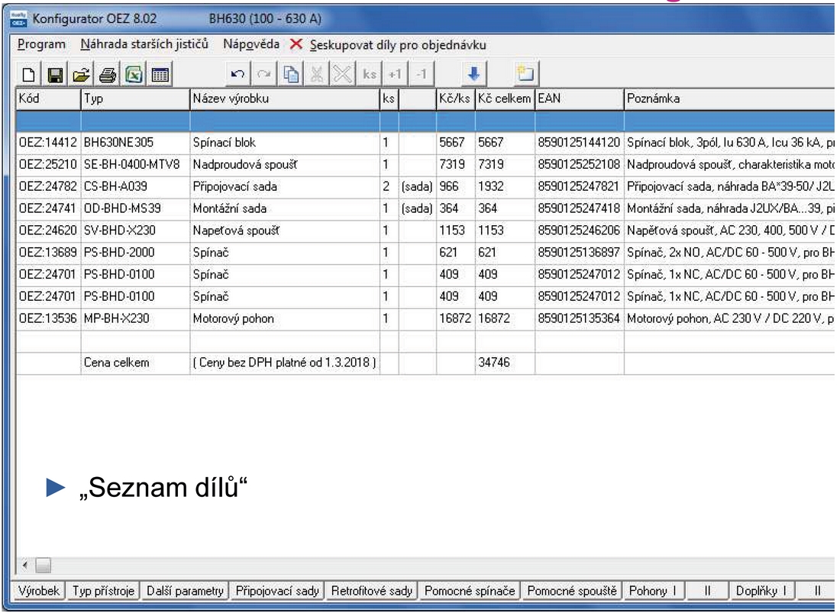Save the configuration with the floppy disk icon
Screen dimensions: 840x616
(55, 75)
